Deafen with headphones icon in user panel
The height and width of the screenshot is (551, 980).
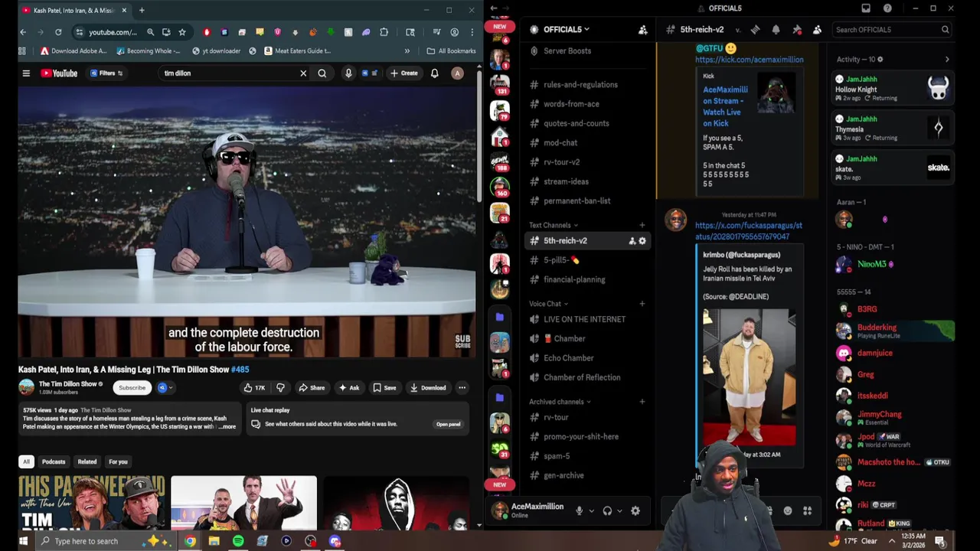(x=607, y=511)
